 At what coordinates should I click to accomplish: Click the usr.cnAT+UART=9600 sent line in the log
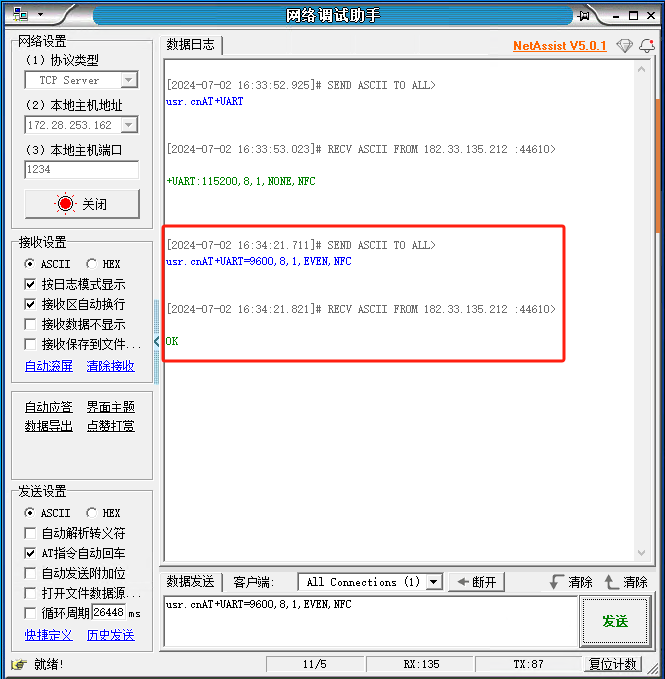click(x=258, y=261)
